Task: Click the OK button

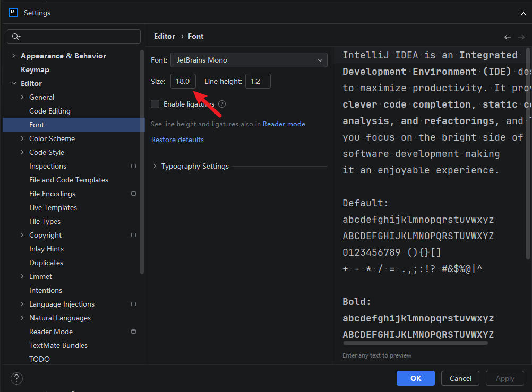Action: [x=416, y=378]
